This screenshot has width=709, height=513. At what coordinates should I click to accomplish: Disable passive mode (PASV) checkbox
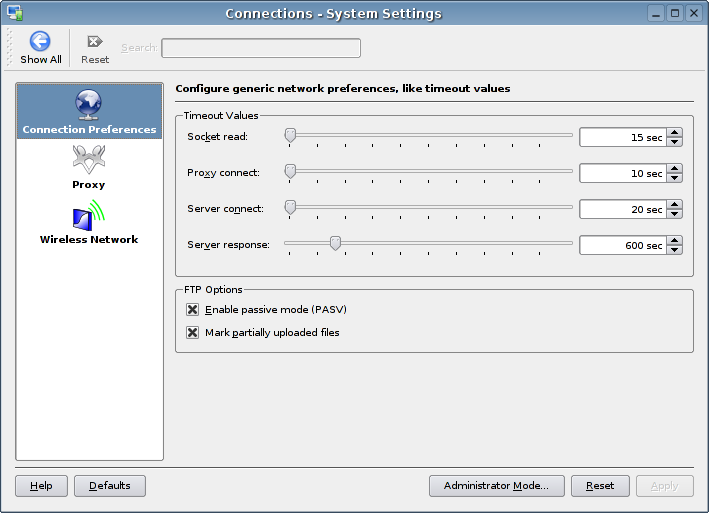point(193,310)
